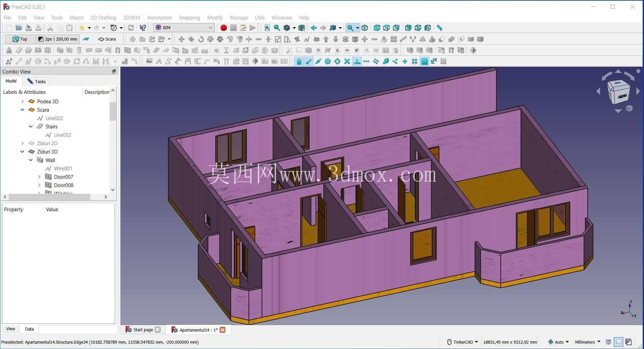
Task: Click the New document icon
Action: pyautogui.click(x=9, y=28)
